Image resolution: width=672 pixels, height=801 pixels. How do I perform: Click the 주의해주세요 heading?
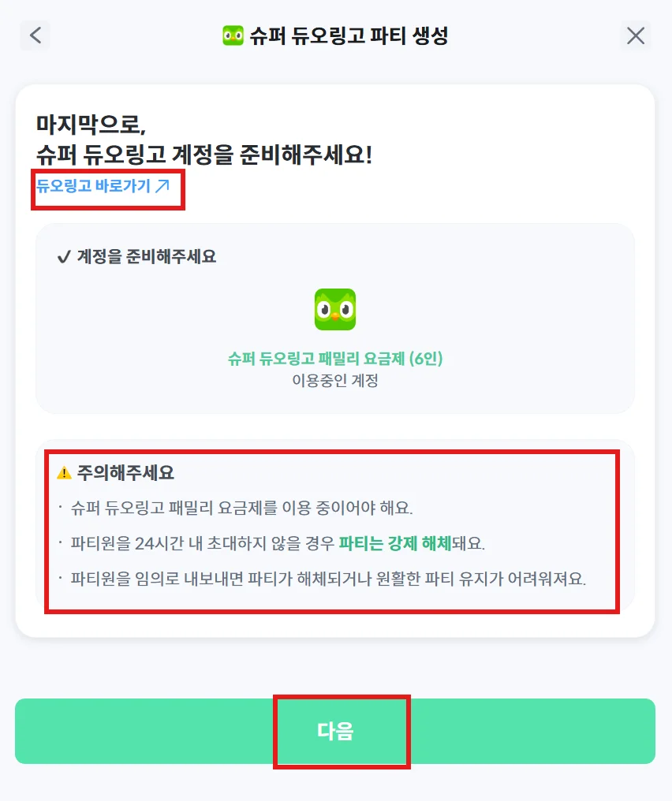(x=125, y=473)
